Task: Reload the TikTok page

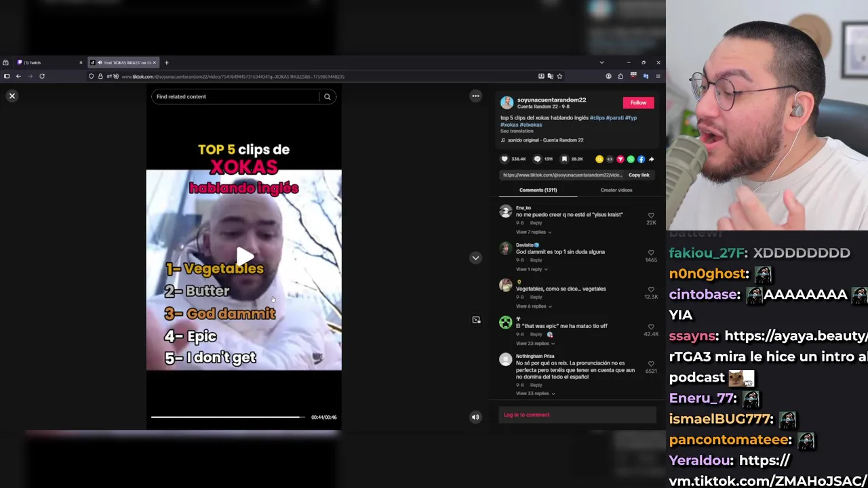Action: pos(41,77)
